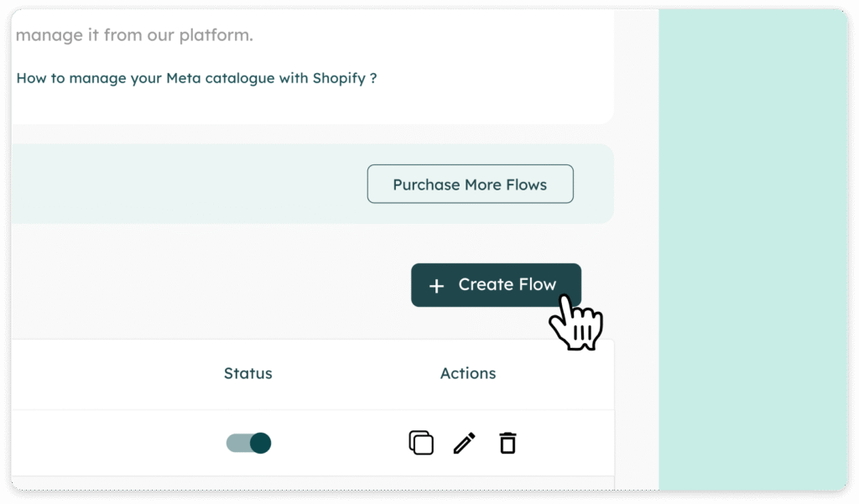The height and width of the screenshot is (504, 859).
Task: Click the plus icon in Create Flow
Action: (x=436, y=286)
